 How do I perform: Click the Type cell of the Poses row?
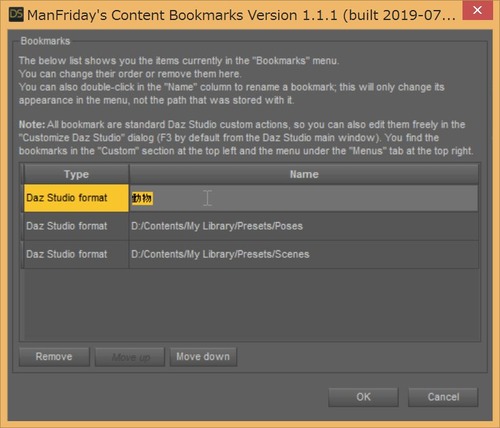coord(76,226)
